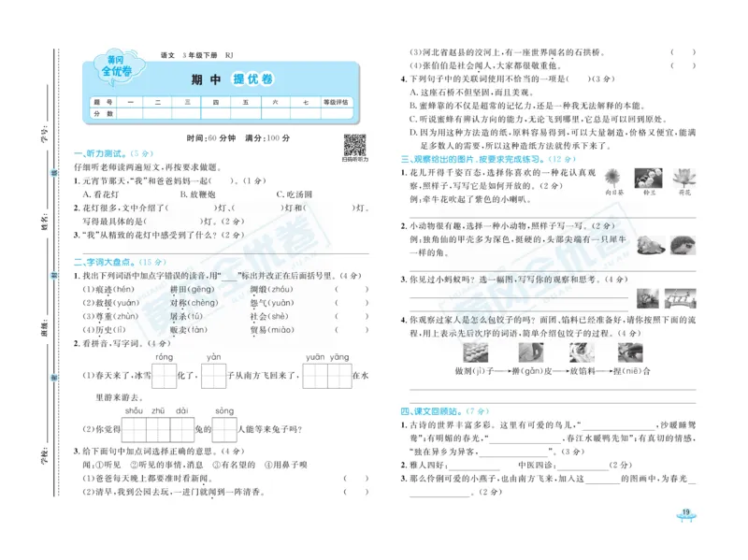
Task: Click the 扫码听听力 QR code icon
Action: click(x=355, y=146)
